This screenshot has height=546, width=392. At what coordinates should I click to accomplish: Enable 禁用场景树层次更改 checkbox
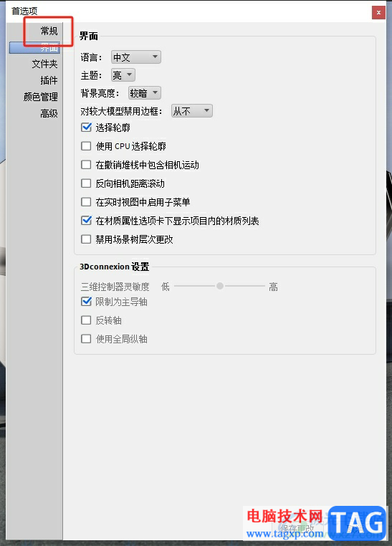click(86, 239)
